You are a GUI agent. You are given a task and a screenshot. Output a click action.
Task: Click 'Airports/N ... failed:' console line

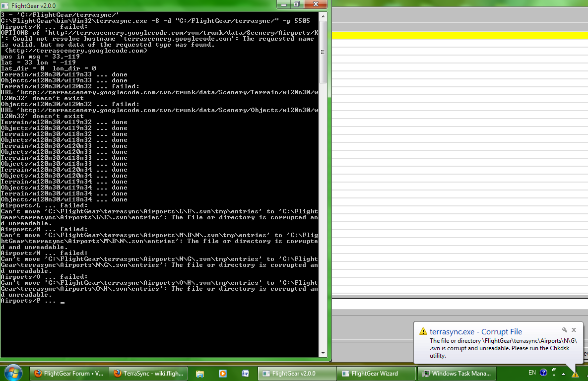[44, 253]
